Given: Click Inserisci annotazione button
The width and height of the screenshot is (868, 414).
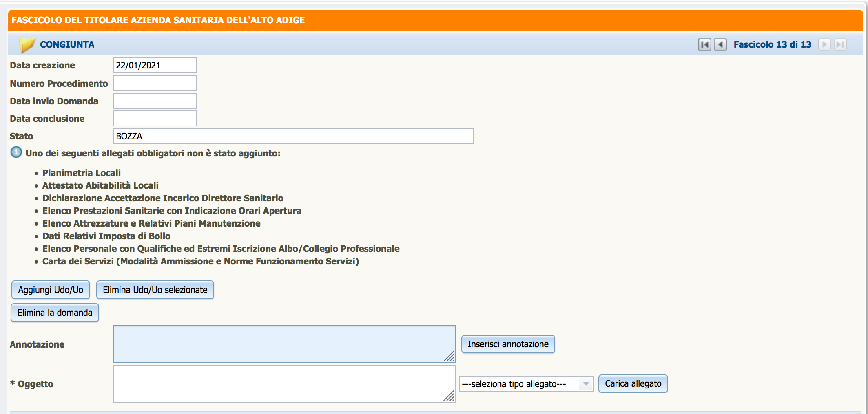Looking at the screenshot, I should pyautogui.click(x=508, y=344).
